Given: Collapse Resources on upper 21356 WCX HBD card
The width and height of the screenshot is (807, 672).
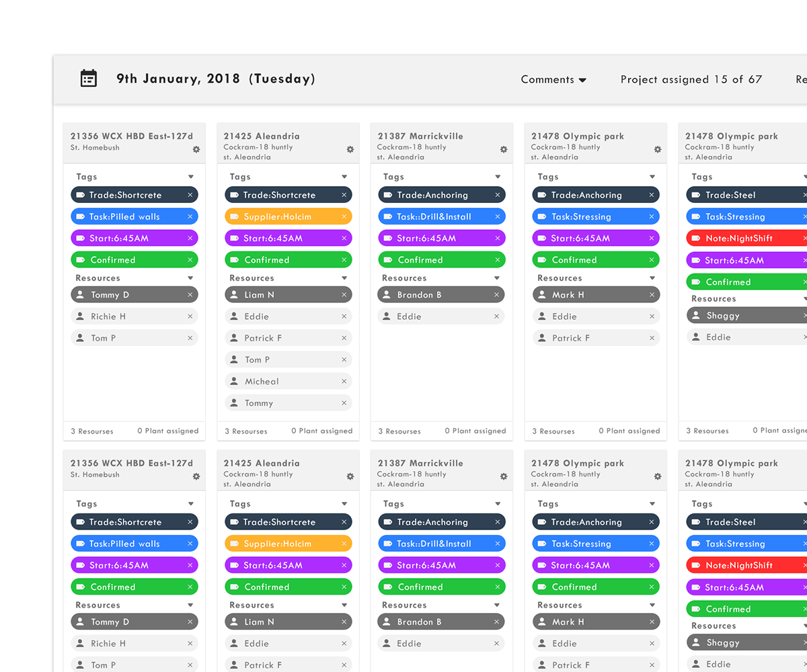Looking at the screenshot, I should [x=191, y=278].
